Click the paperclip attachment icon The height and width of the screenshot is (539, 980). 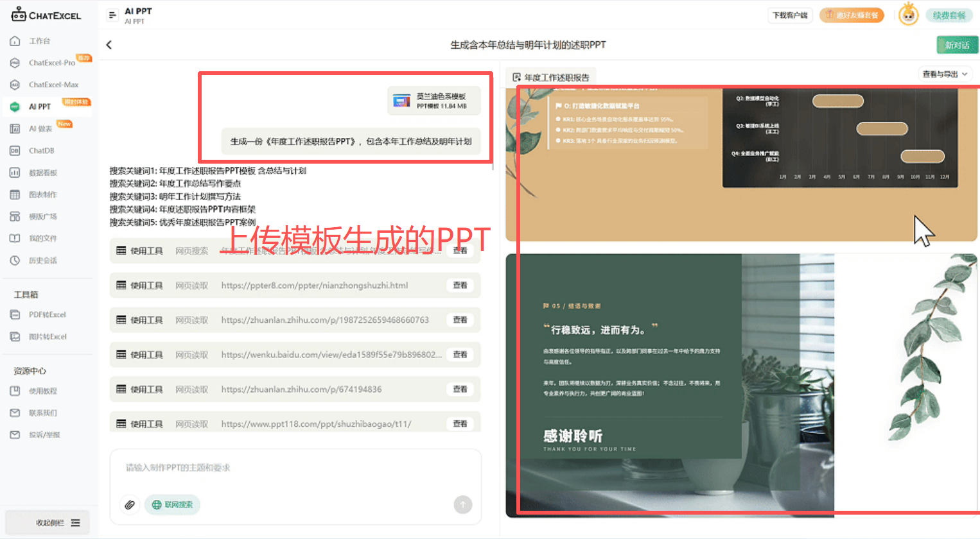coord(130,505)
